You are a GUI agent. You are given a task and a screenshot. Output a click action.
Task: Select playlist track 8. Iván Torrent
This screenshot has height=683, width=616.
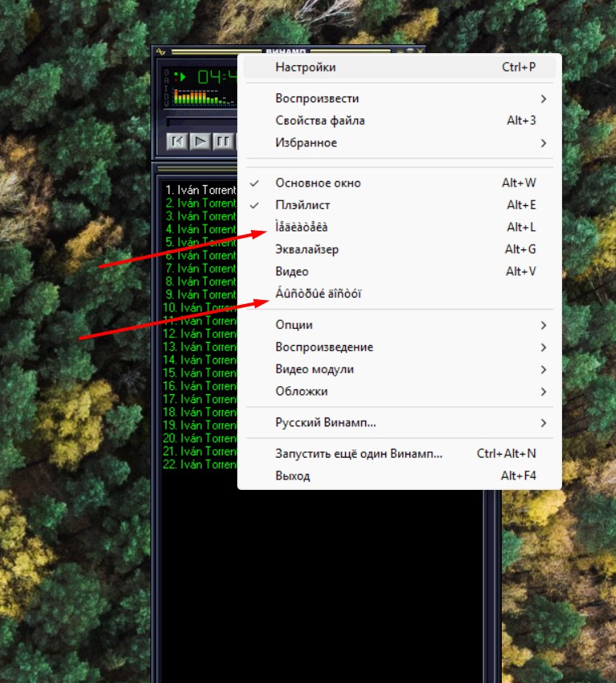coord(200,282)
